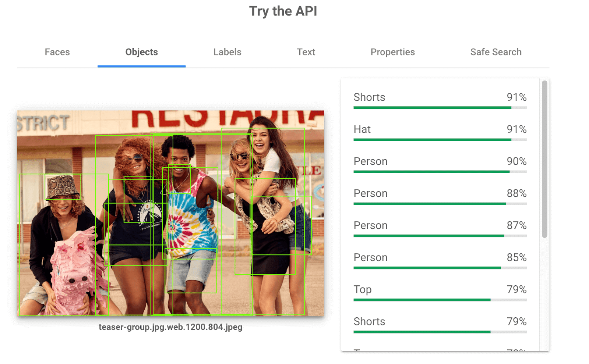
Task: Click the results panel scrollbar thumb
Action: (544, 159)
